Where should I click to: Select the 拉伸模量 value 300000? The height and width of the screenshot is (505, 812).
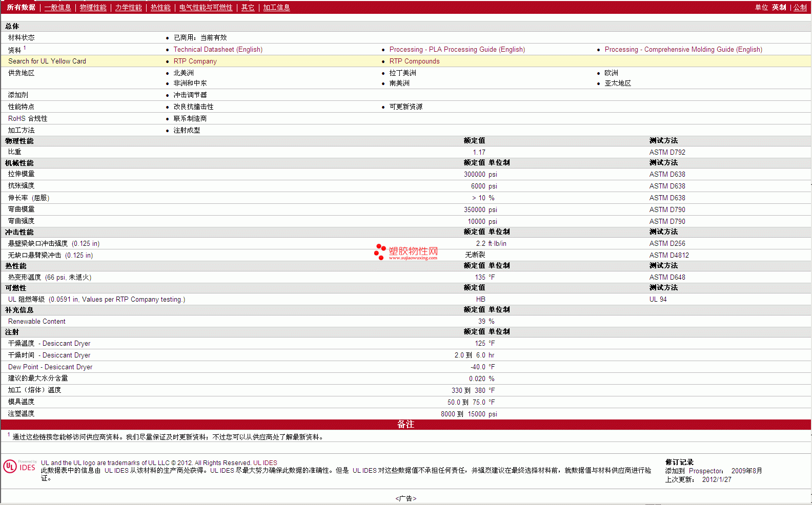474,175
